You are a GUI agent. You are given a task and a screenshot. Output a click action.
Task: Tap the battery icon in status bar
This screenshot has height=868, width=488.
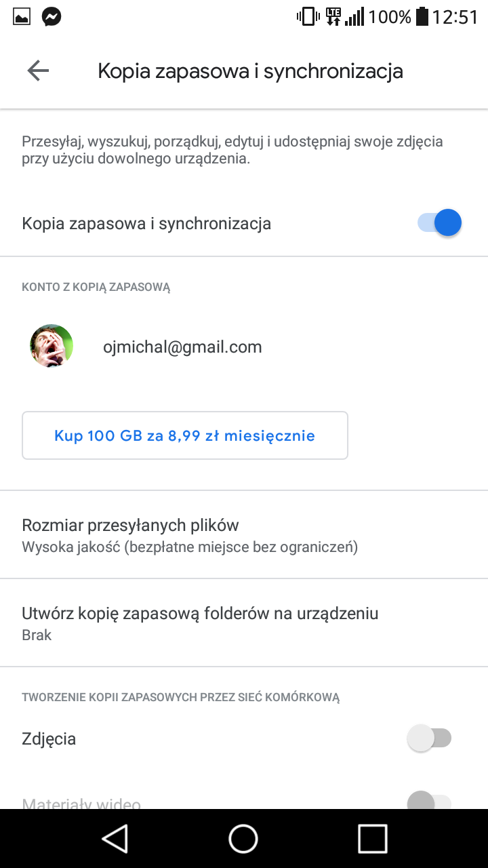[422, 16]
